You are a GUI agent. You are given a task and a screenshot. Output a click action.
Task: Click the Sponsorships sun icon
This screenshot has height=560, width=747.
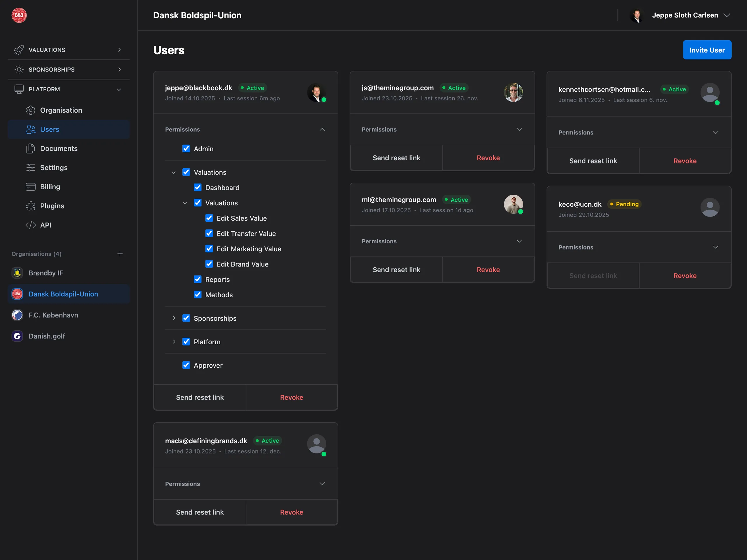[x=19, y=69]
